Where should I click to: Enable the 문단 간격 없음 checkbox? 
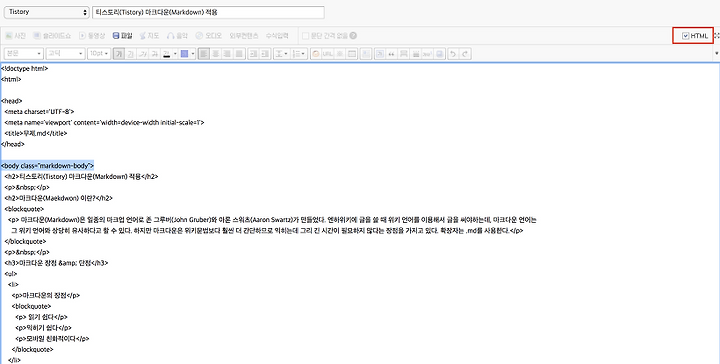coord(305,36)
